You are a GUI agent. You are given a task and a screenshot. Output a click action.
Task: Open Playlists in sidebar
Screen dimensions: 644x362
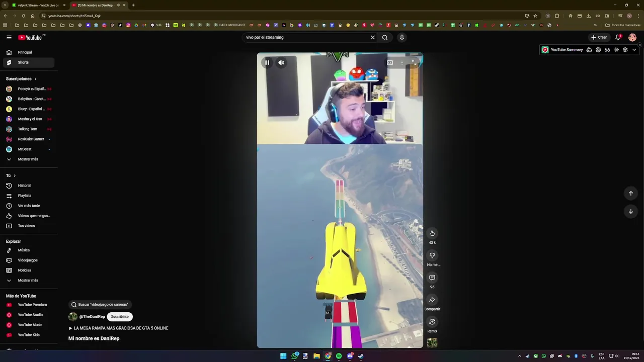point(28,196)
